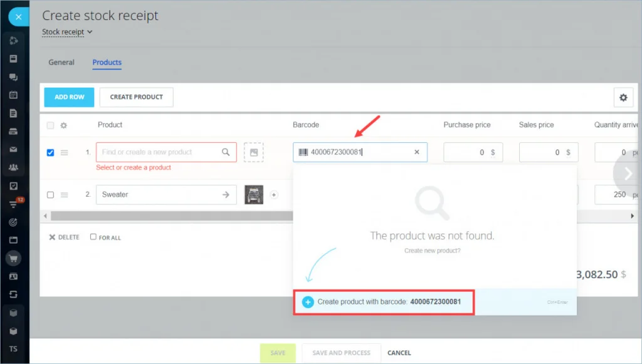Open the mail envelope icon in sidebar
The height and width of the screenshot is (364, 642).
click(x=14, y=149)
